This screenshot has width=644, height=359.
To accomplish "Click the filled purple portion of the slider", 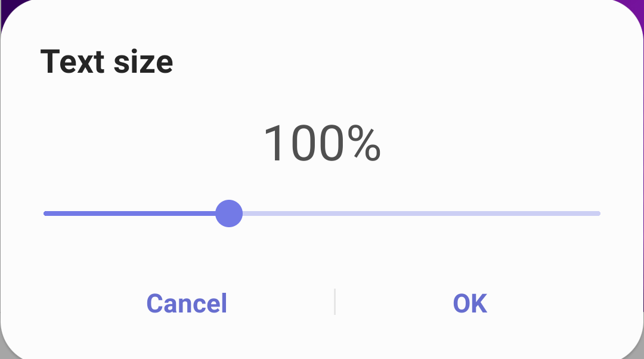I will pos(131,213).
